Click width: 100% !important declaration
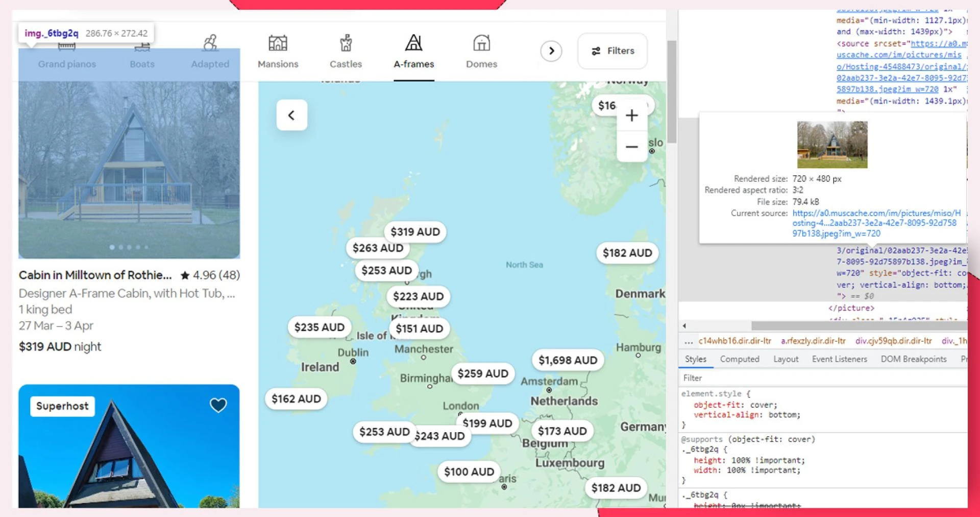 [747, 471]
